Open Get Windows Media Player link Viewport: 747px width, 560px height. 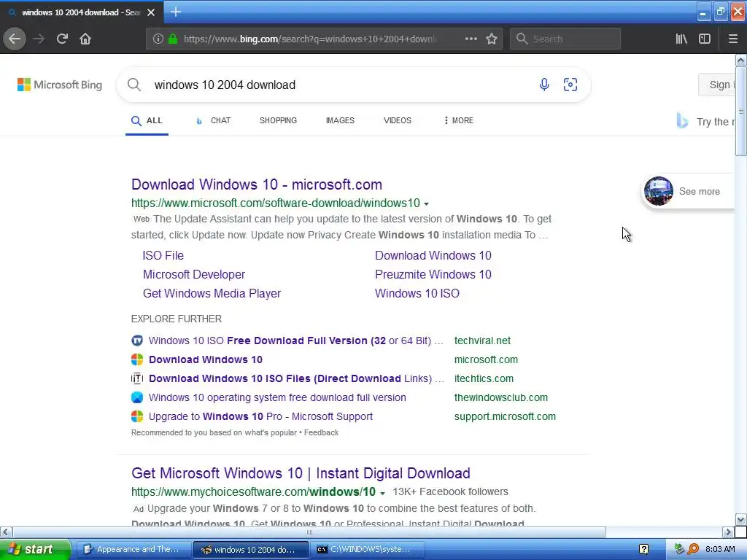click(212, 293)
